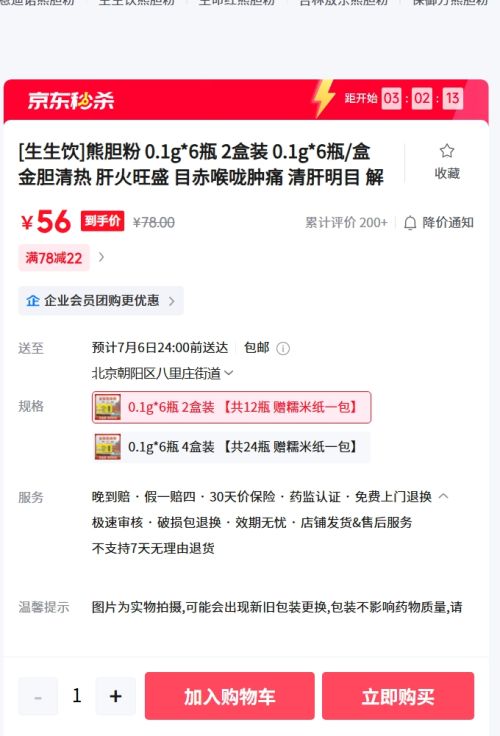Expand coupon details arrow next to 满78减22

101,257
